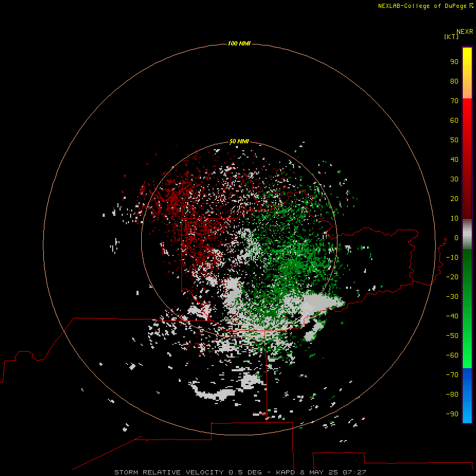Click the 0 value on velocity scale

coord(456,238)
